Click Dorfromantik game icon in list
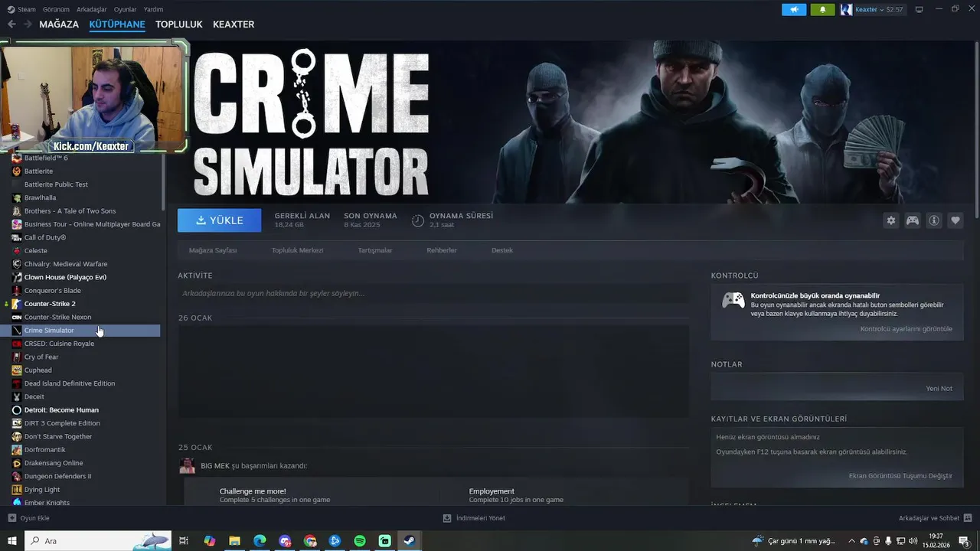Image resolution: width=980 pixels, height=551 pixels. pos(17,449)
